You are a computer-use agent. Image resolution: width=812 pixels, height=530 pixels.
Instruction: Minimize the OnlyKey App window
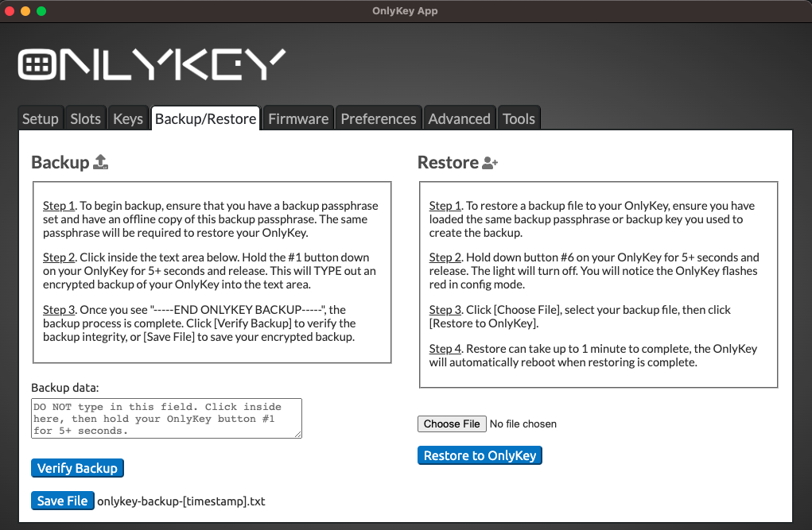25,11
